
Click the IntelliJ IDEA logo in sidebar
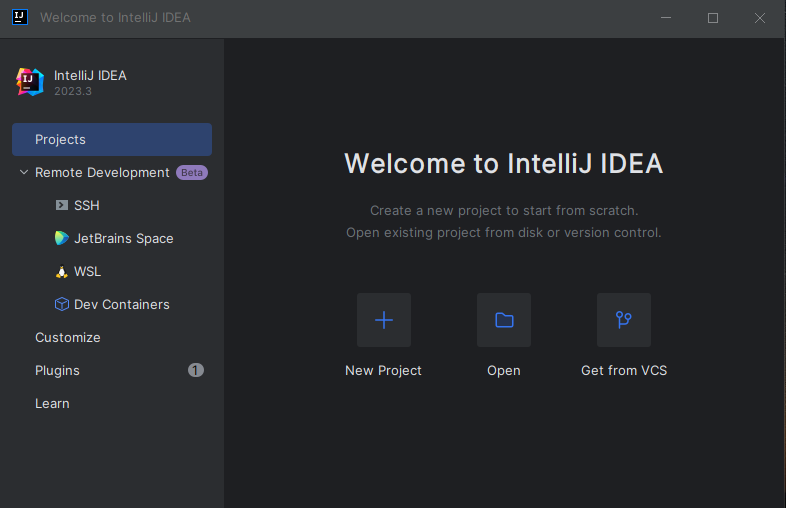[30, 82]
